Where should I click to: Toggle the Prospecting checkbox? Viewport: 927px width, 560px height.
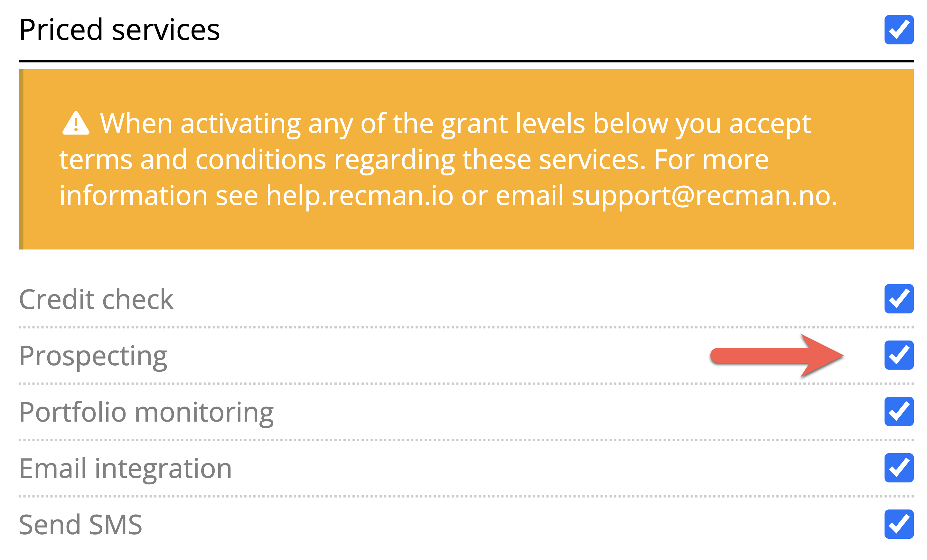(x=899, y=355)
